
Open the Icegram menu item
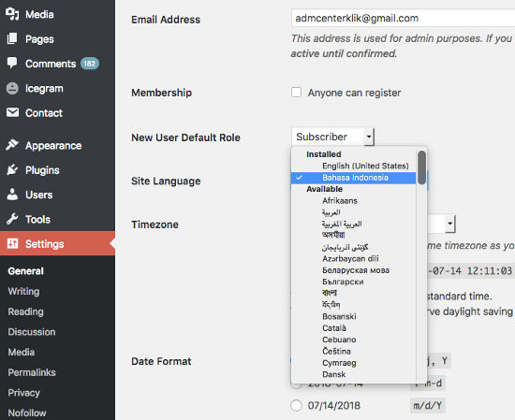point(44,88)
